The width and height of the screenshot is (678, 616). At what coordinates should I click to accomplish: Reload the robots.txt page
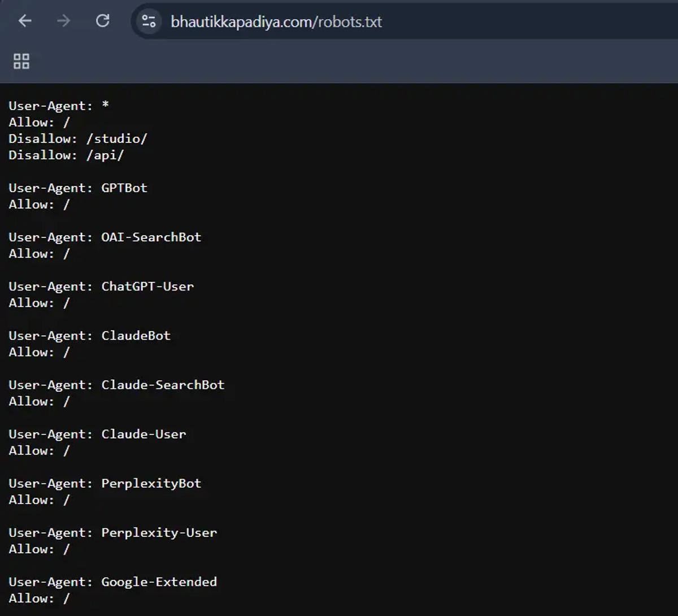tap(102, 21)
